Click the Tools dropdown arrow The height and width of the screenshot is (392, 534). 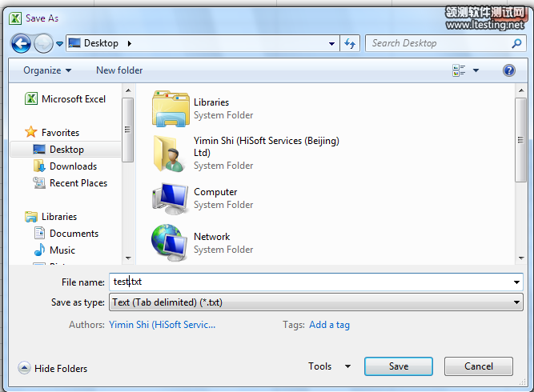347,366
